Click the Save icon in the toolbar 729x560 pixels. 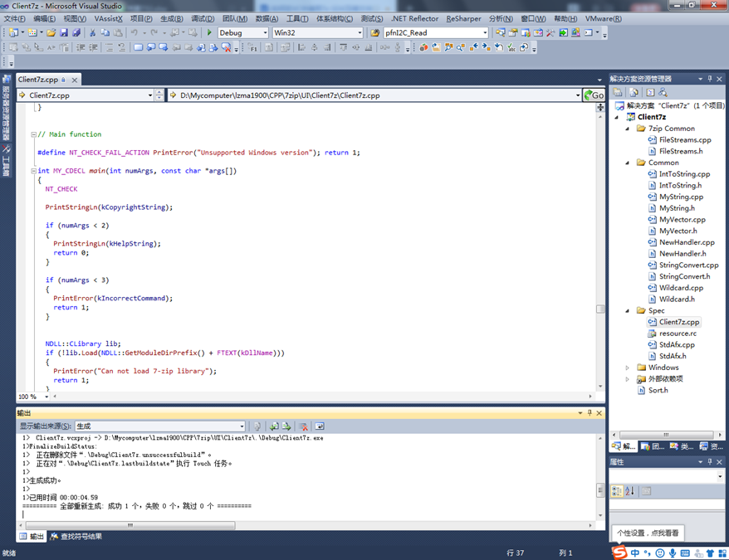(64, 32)
